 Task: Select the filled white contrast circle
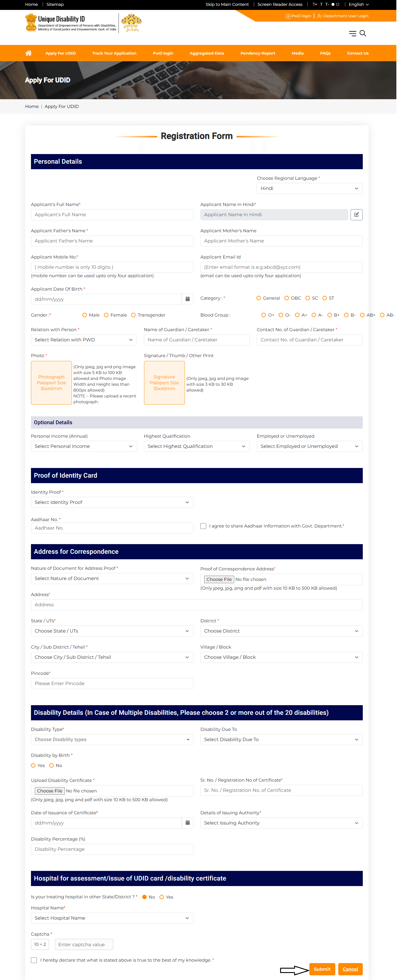click(333, 5)
